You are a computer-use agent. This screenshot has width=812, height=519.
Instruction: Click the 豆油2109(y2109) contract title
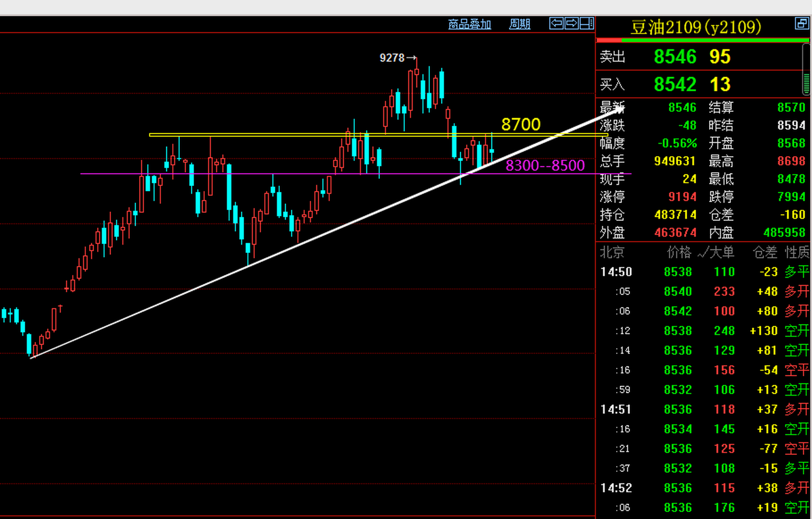pyautogui.click(x=696, y=28)
